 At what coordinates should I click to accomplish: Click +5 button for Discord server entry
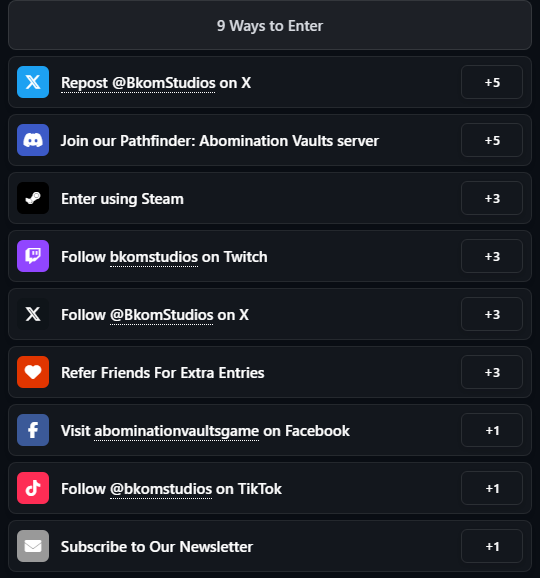(x=492, y=140)
